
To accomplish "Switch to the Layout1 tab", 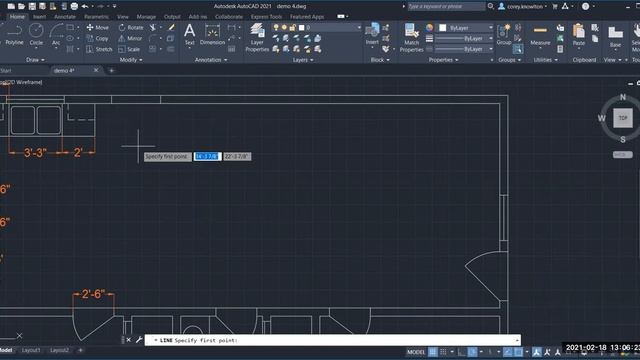I will coord(31,350).
